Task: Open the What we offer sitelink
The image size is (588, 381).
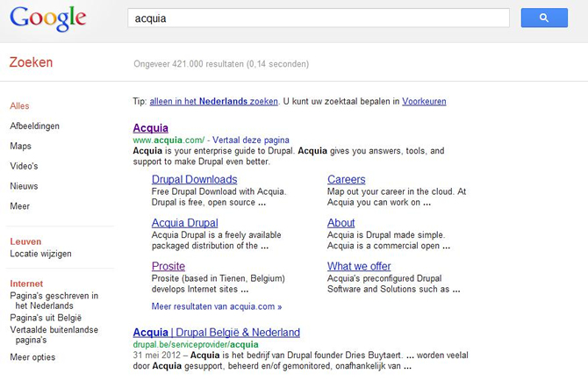Action: (359, 266)
